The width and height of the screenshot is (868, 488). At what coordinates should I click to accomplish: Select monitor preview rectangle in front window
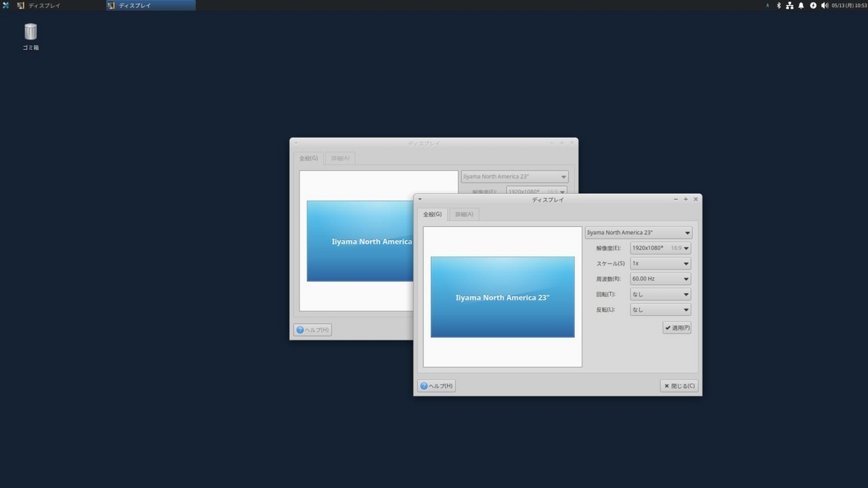503,297
